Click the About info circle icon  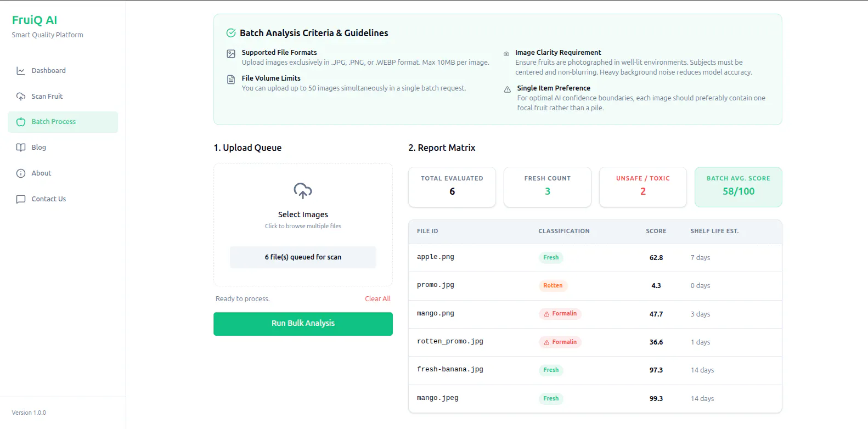pyautogui.click(x=21, y=173)
